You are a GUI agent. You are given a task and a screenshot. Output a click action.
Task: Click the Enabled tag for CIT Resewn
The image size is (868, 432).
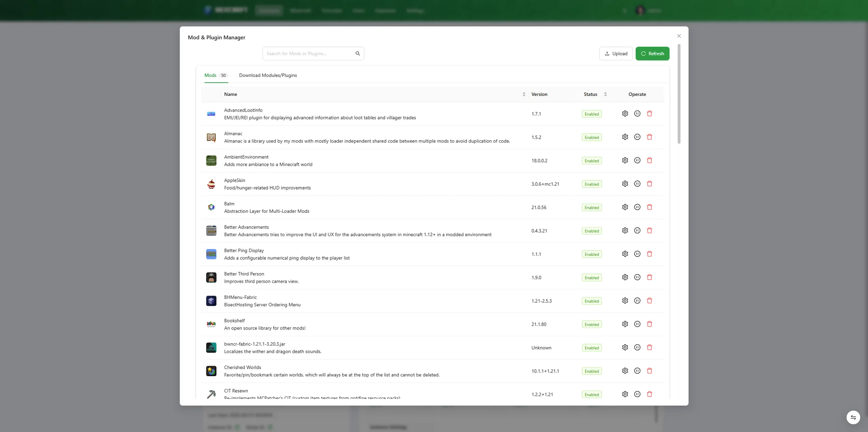point(591,395)
